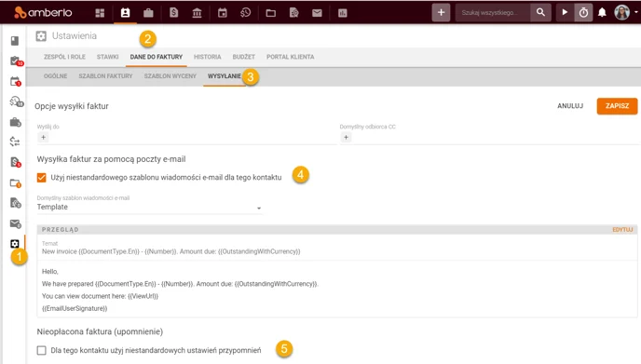Open the folder documents icon in top bar
The width and height of the screenshot is (641, 364).
click(x=270, y=13)
